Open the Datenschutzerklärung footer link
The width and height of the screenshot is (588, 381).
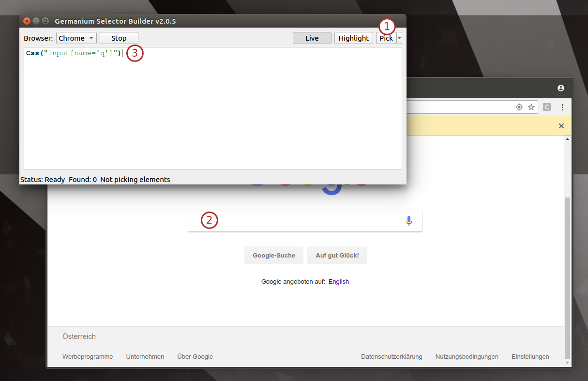(392, 357)
